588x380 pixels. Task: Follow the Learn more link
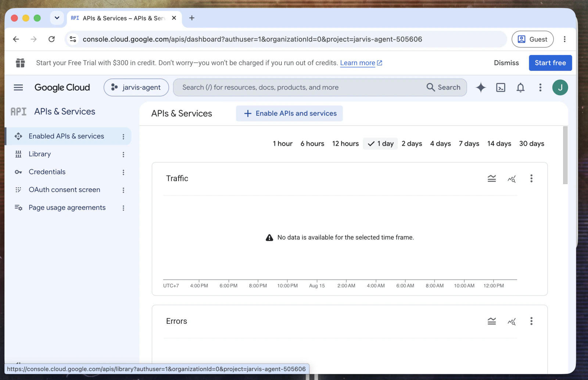[361, 63]
